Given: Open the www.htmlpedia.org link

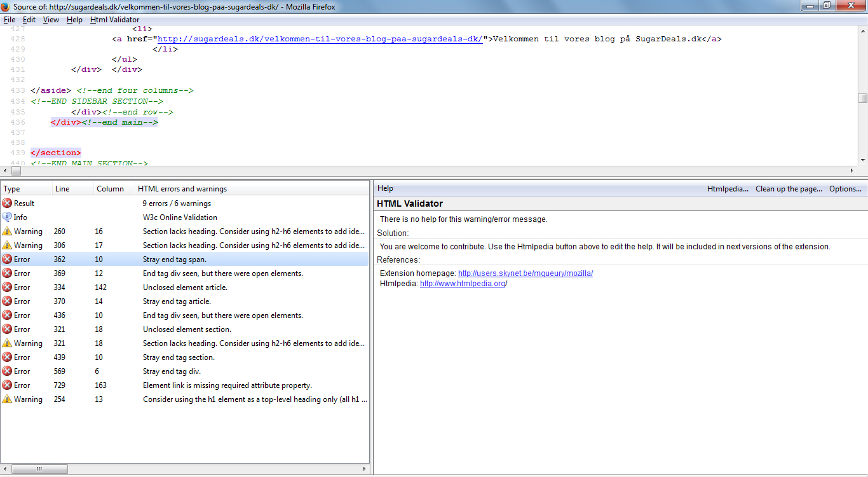Looking at the screenshot, I should 462,284.
